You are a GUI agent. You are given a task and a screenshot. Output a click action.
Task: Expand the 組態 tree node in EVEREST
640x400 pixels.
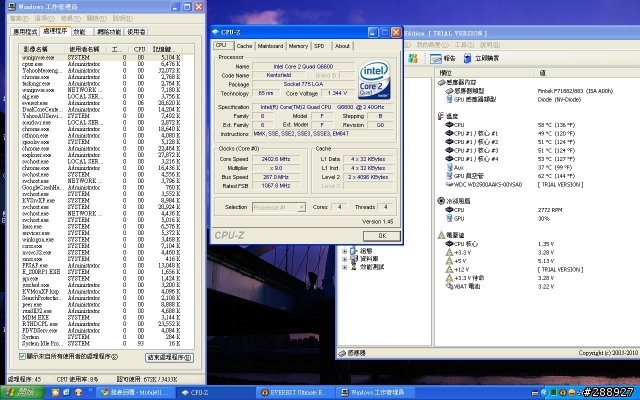(x=344, y=251)
